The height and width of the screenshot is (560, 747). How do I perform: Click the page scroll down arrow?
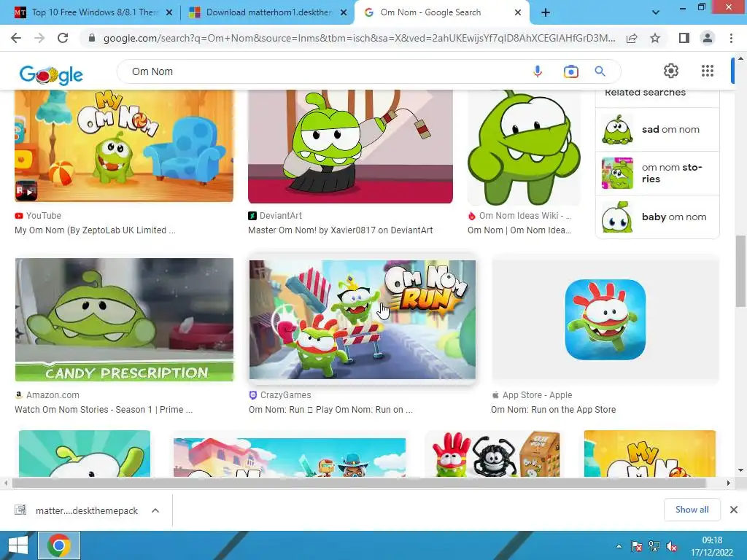(740, 470)
